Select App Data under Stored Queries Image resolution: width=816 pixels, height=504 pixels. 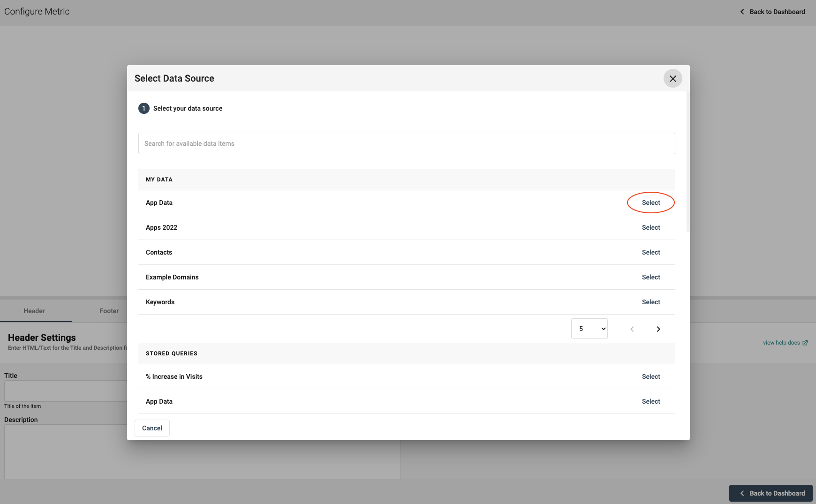[650, 401]
